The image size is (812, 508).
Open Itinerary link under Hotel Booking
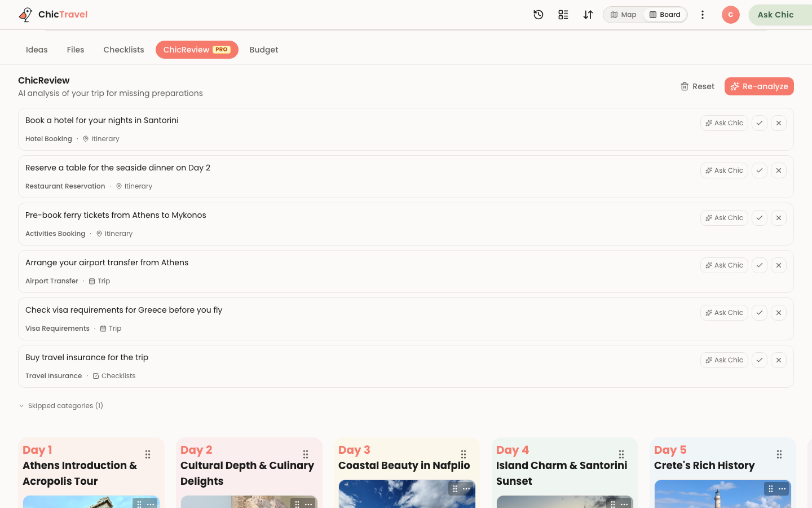click(x=101, y=139)
